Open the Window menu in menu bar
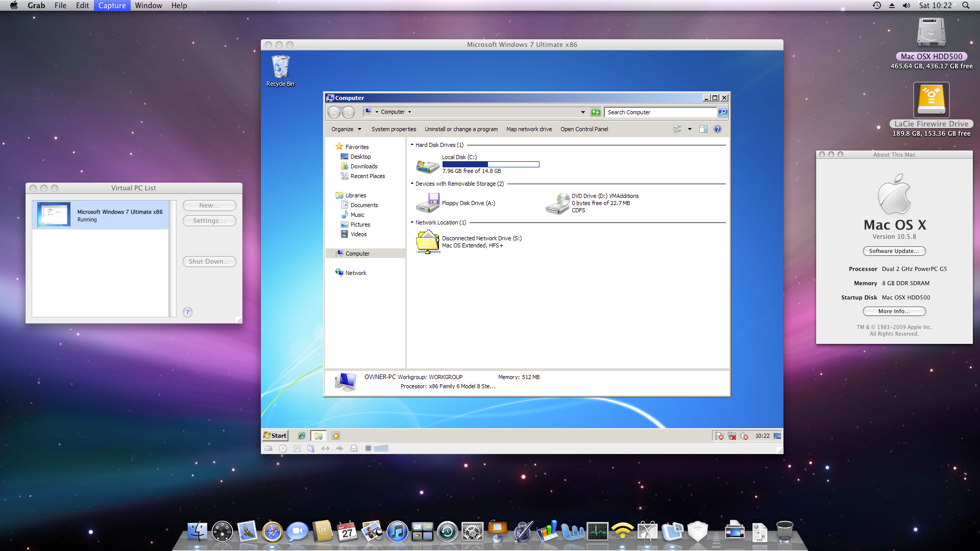This screenshot has height=551, width=980. pos(148,6)
